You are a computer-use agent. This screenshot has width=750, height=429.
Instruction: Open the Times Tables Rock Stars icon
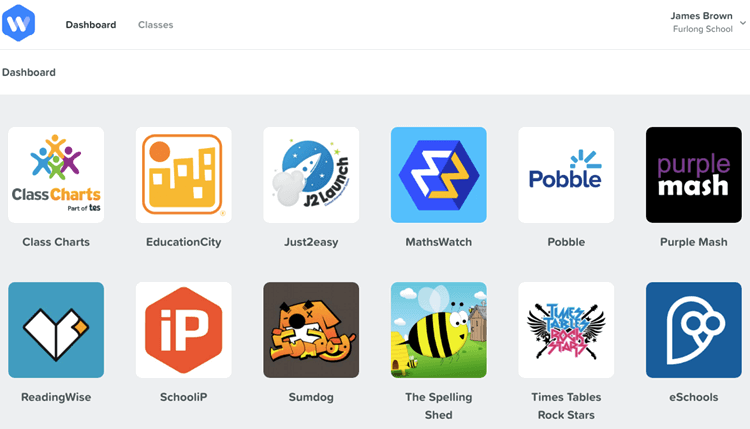(x=566, y=330)
